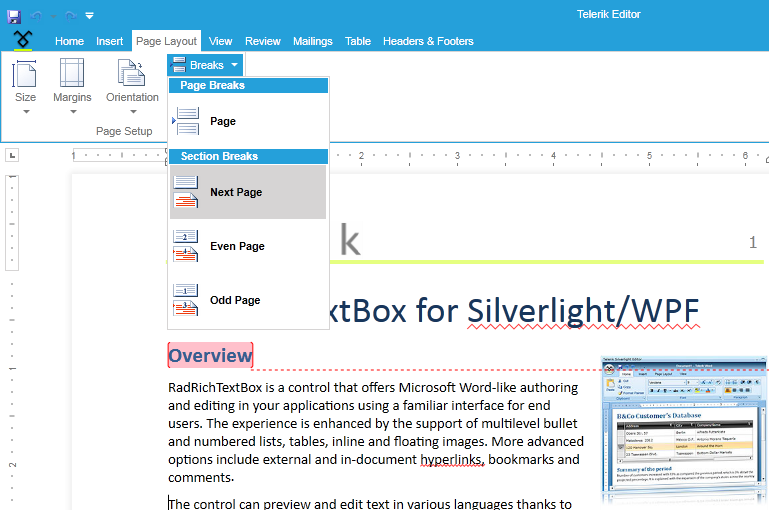Collapse the Breaks dropdown arrow

[234, 65]
